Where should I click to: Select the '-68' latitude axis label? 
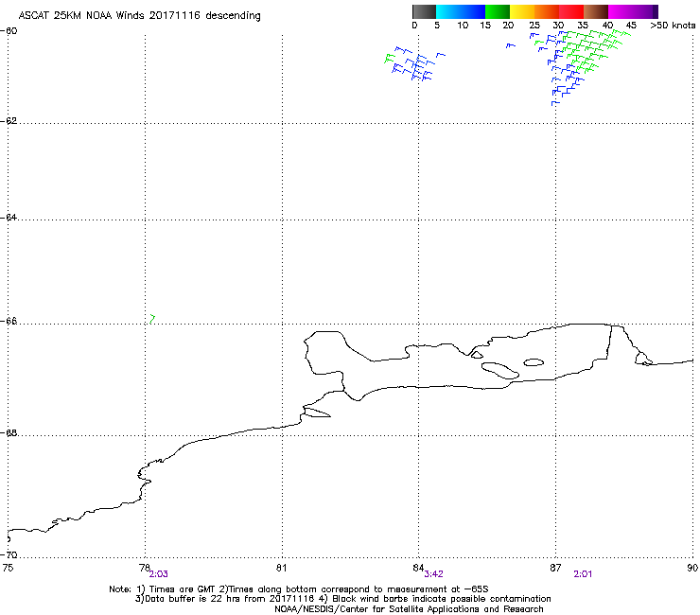point(9,433)
